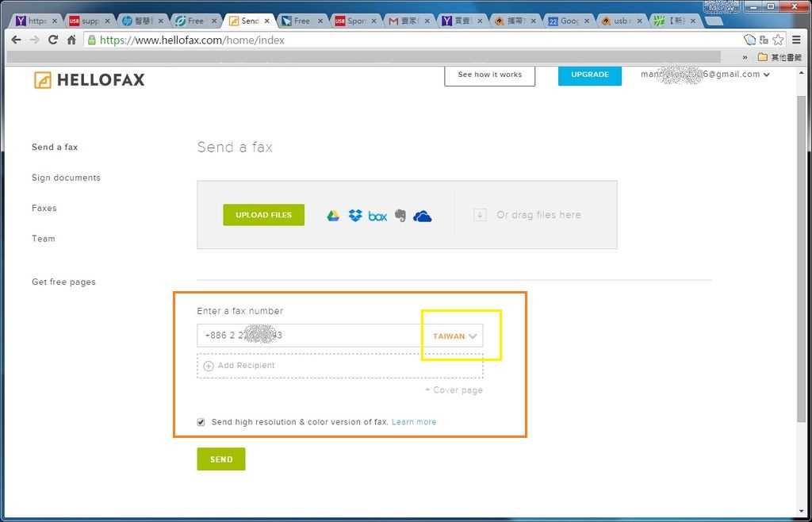Click the HelloFax logo
This screenshot has width=812, height=522.
[x=89, y=80]
